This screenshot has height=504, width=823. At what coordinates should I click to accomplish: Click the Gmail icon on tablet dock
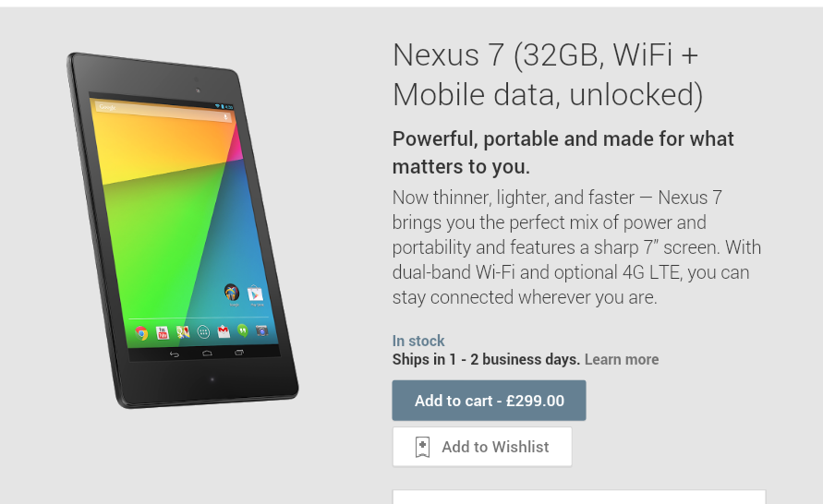pos(224,331)
